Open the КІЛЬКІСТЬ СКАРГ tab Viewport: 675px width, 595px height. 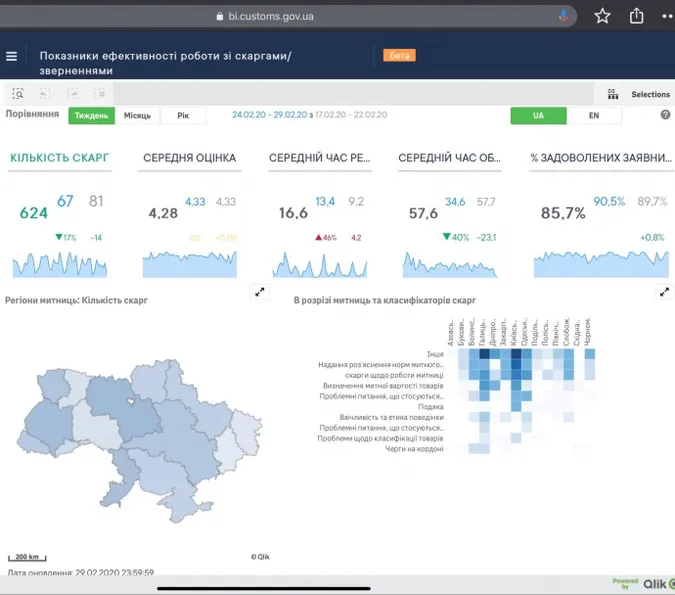(x=59, y=158)
